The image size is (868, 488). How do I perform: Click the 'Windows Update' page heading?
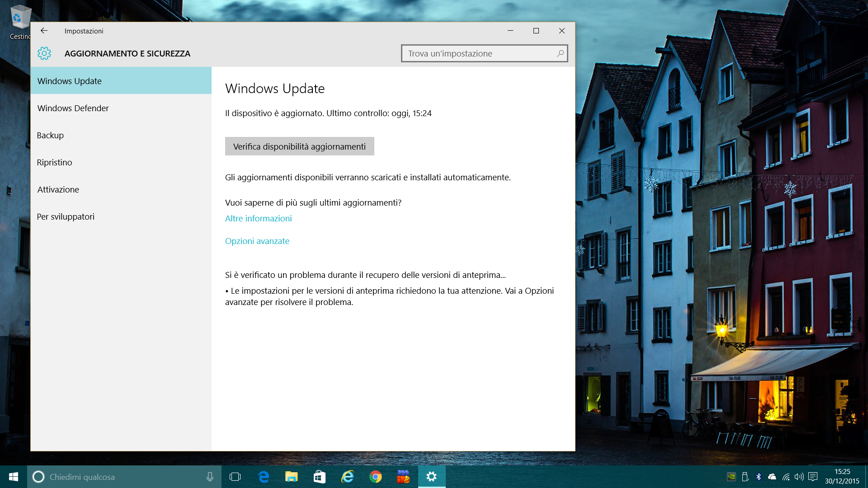tap(275, 89)
